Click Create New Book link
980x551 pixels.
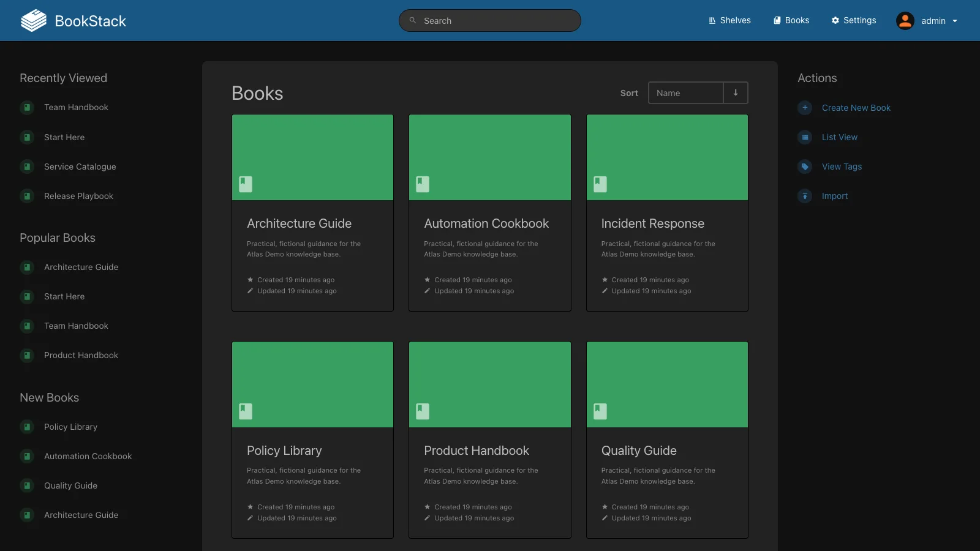pos(856,108)
